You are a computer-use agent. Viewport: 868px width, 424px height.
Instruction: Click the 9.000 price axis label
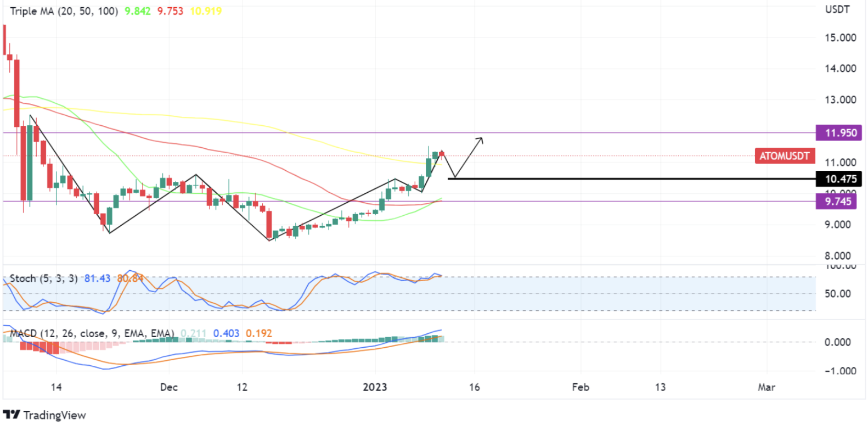(x=838, y=225)
